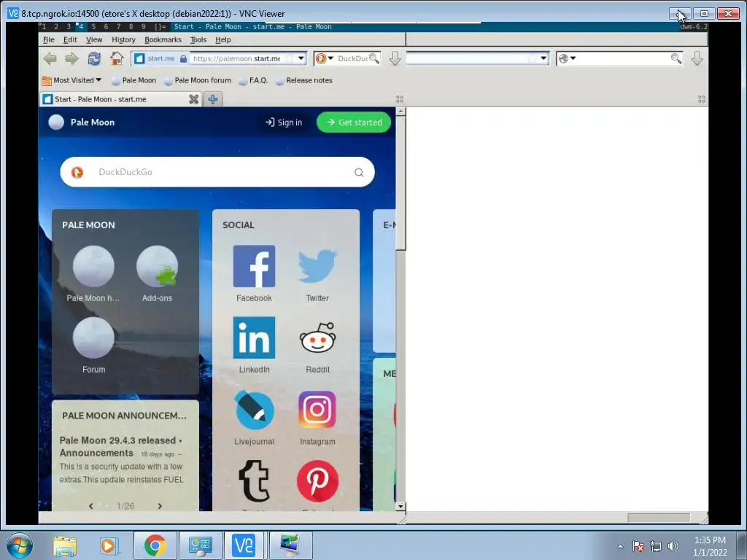This screenshot has height=560, width=747.
Task: Click the start.me site identity icon
Action: tap(139, 58)
